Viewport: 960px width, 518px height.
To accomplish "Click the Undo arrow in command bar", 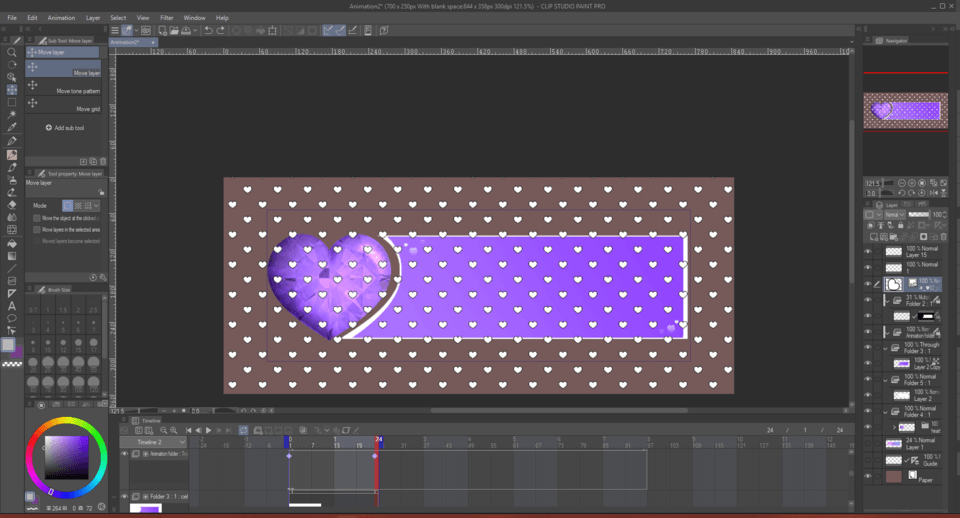I will click(x=207, y=31).
